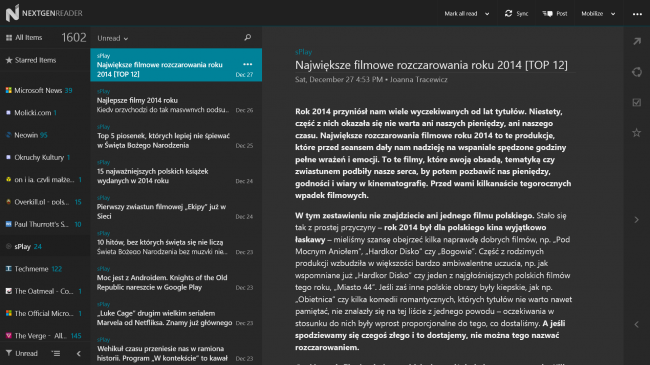Screen dimensions: 650x365
Task: Click The Oatmeal feed icon
Action: pyautogui.click(x=9, y=291)
